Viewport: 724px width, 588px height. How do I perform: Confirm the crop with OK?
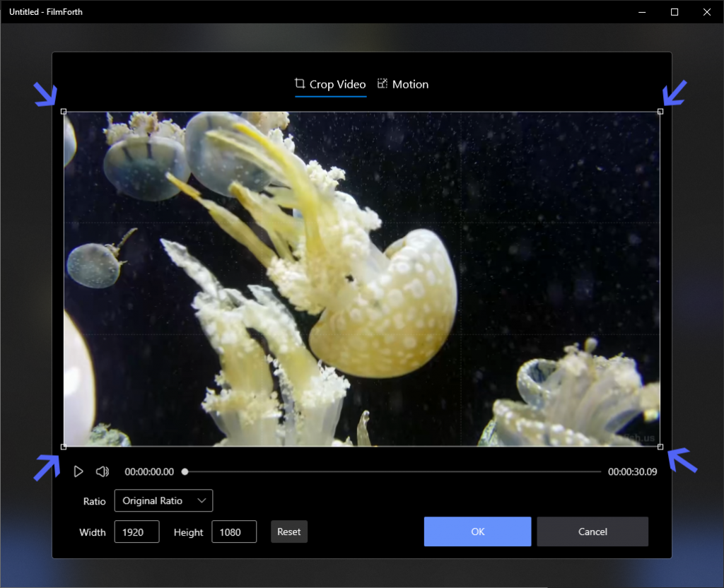click(477, 531)
